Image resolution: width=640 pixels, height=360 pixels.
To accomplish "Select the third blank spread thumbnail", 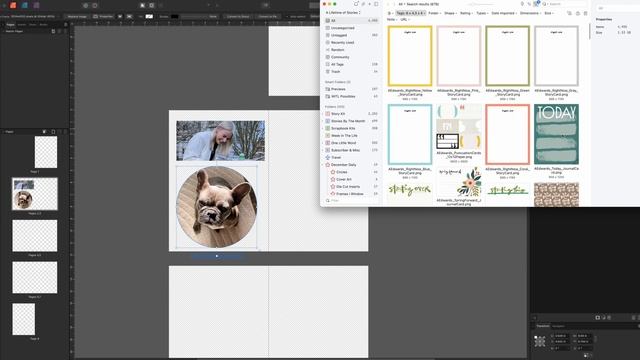I will click(35, 236).
